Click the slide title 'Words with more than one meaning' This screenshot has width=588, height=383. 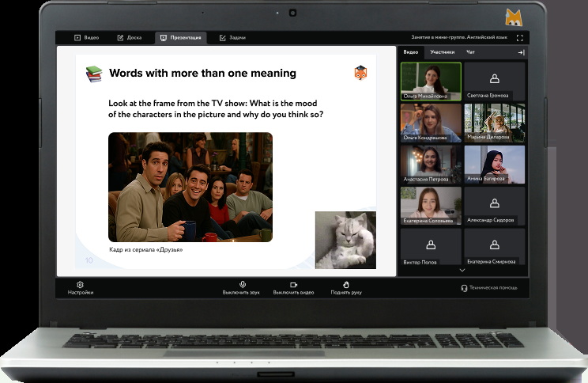pos(202,73)
